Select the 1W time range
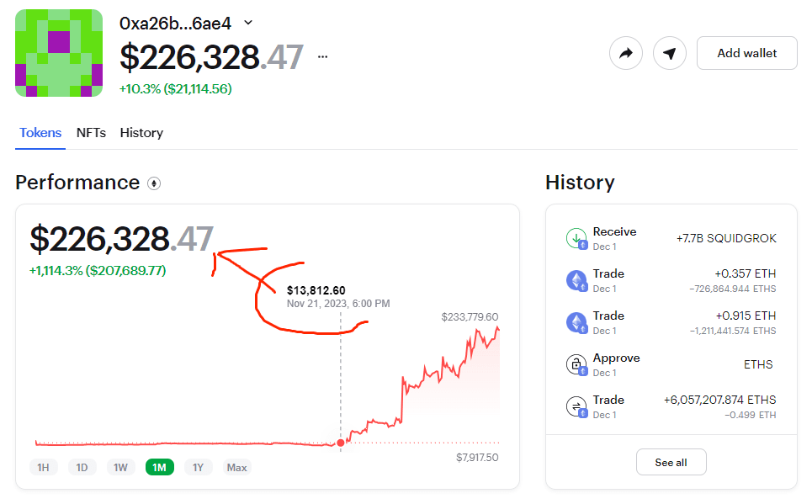The height and width of the screenshot is (504, 812). click(120, 467)
